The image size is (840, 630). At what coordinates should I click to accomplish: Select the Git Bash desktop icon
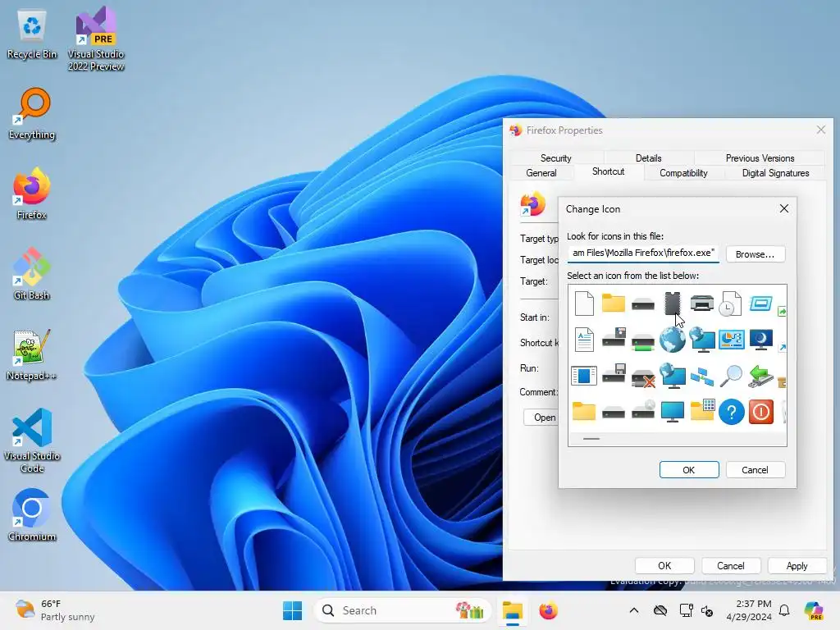(x=32, y=274)
